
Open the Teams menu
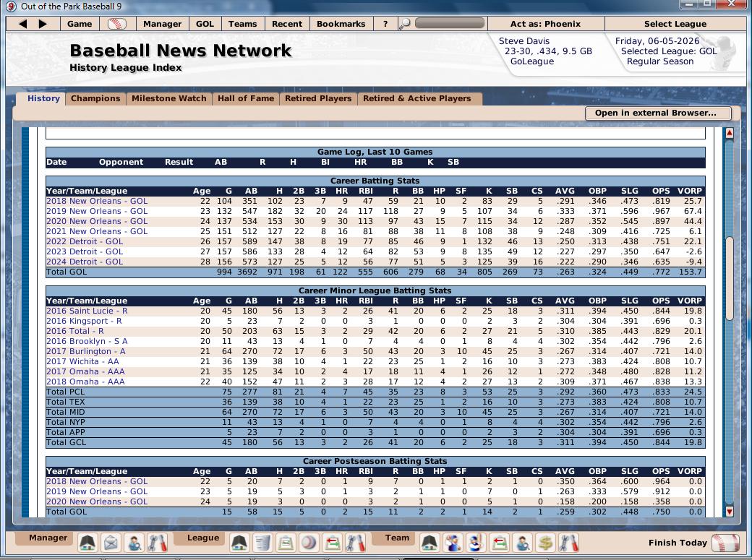242,24
